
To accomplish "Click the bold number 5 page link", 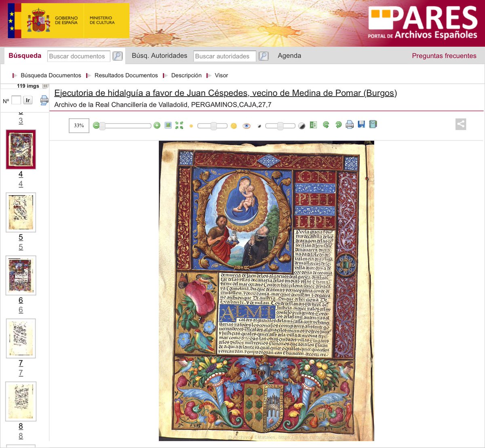I will 21,237.
